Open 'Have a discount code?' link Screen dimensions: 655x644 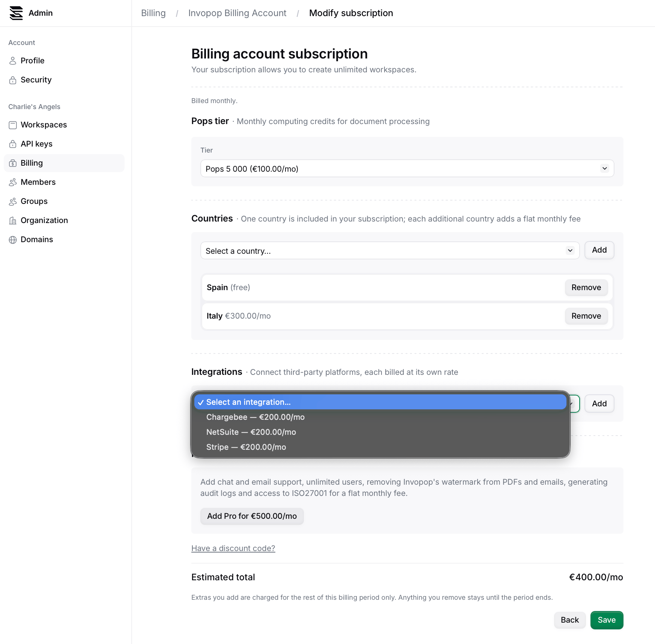pos(233,548)
